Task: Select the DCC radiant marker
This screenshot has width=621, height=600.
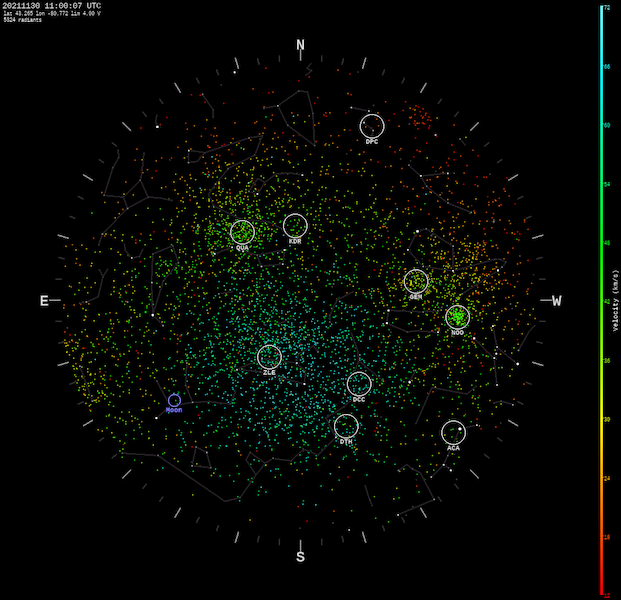Action: [x=359, y=384]
